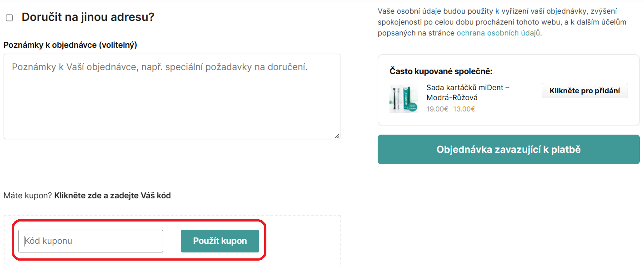
Task: Click the Sada kartáčků miDent product title
Action: click(468, 92)
